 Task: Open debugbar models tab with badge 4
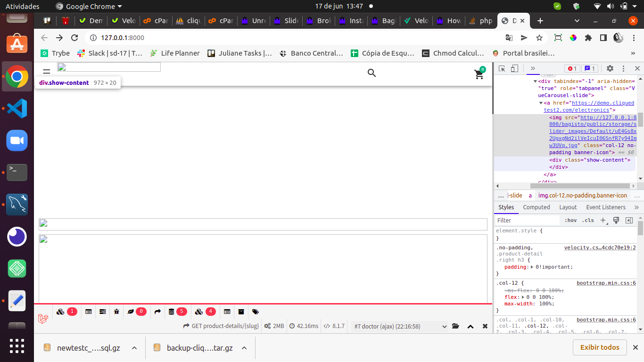click(x=205, y=312)
